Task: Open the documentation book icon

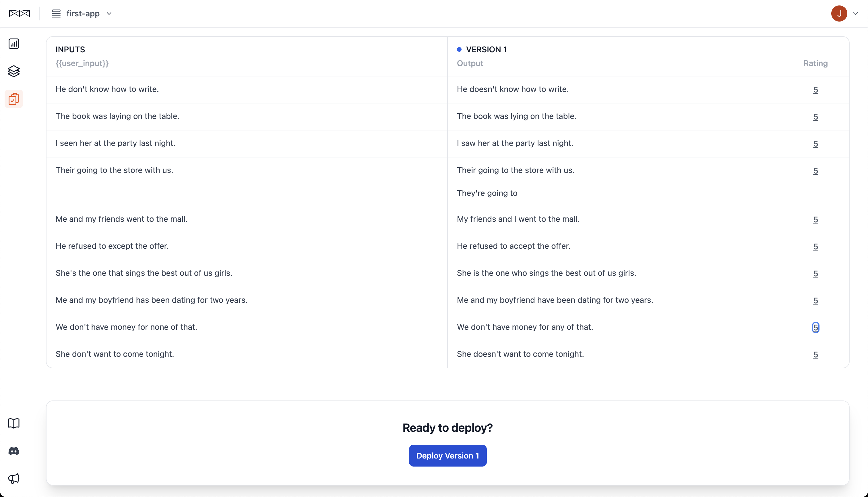Action: coord(14,423)
